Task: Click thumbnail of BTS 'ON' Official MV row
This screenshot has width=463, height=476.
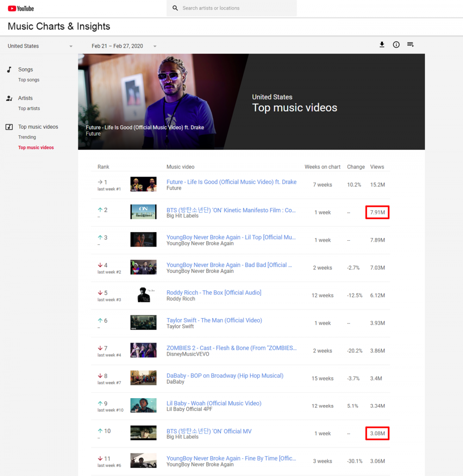Action: 144,433
